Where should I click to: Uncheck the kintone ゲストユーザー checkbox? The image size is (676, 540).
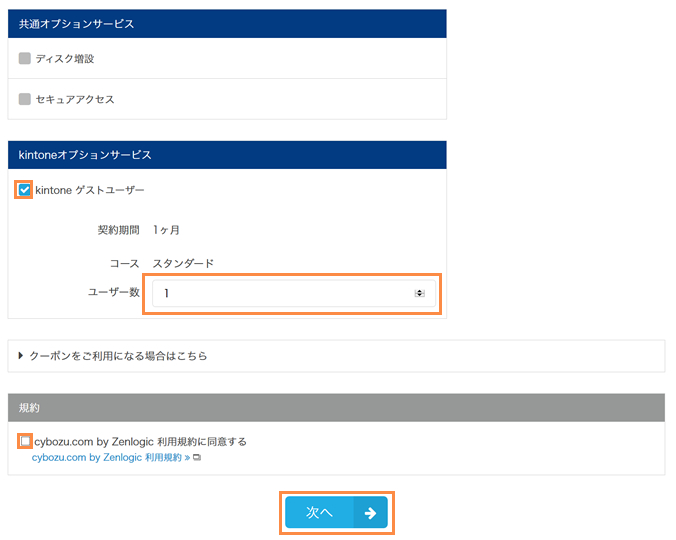tap(24, 190)
